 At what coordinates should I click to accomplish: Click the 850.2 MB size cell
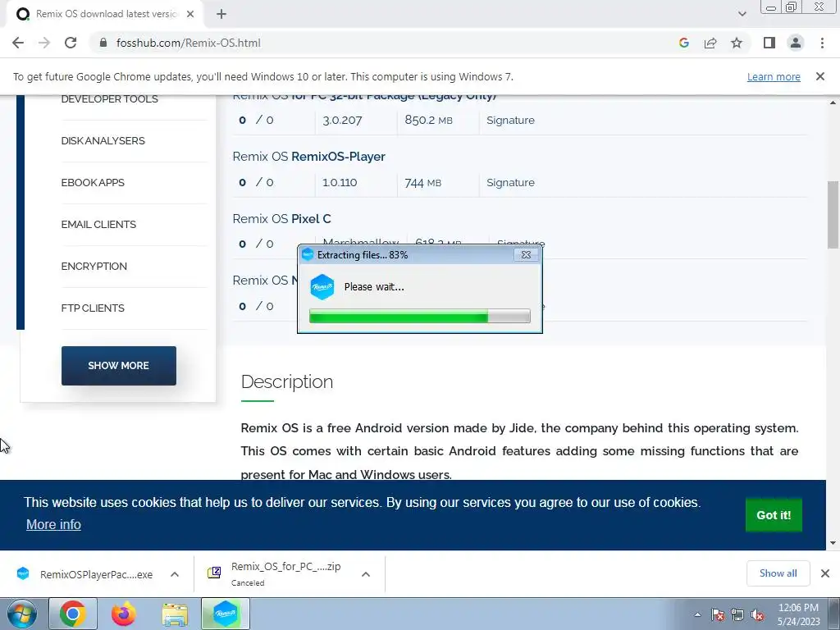pyautogui.click(x=428, y=121)
